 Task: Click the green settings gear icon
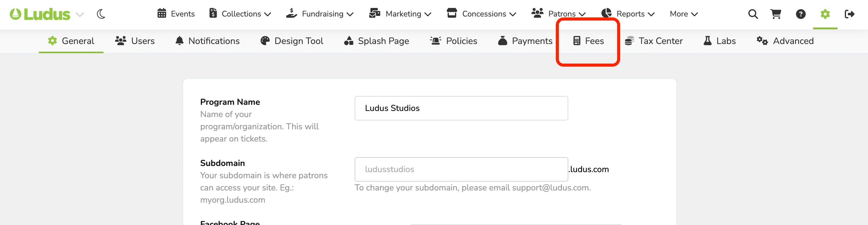(x=825, y=14)
